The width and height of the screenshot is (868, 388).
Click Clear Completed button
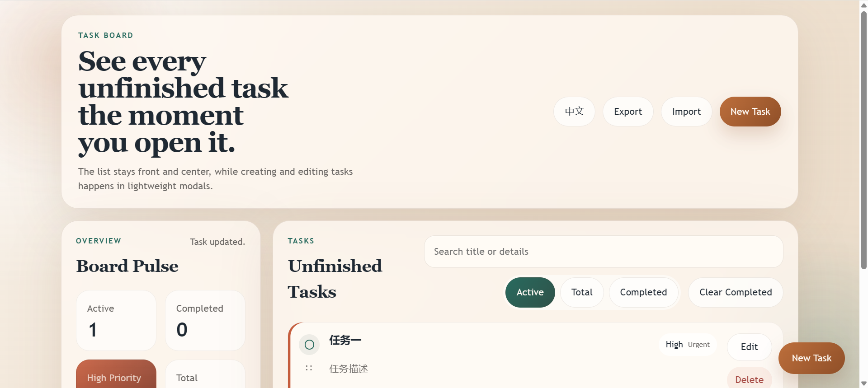(x=736, y=292)
